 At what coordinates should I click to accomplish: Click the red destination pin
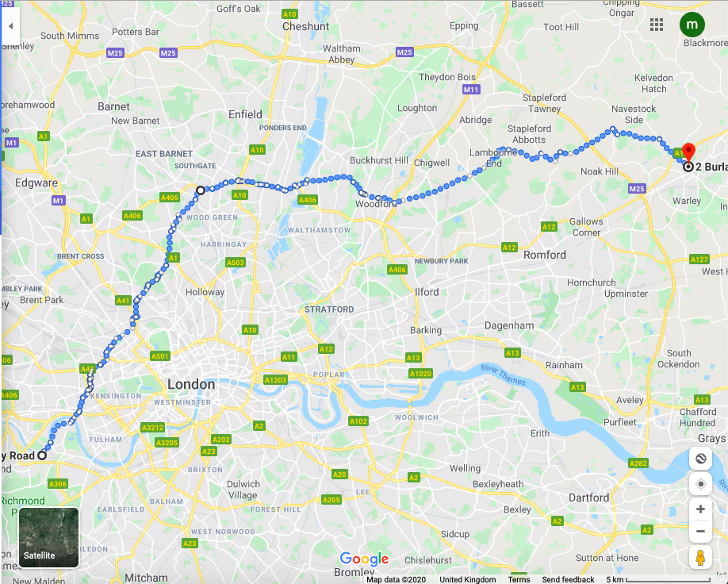(x=688, y=152)
